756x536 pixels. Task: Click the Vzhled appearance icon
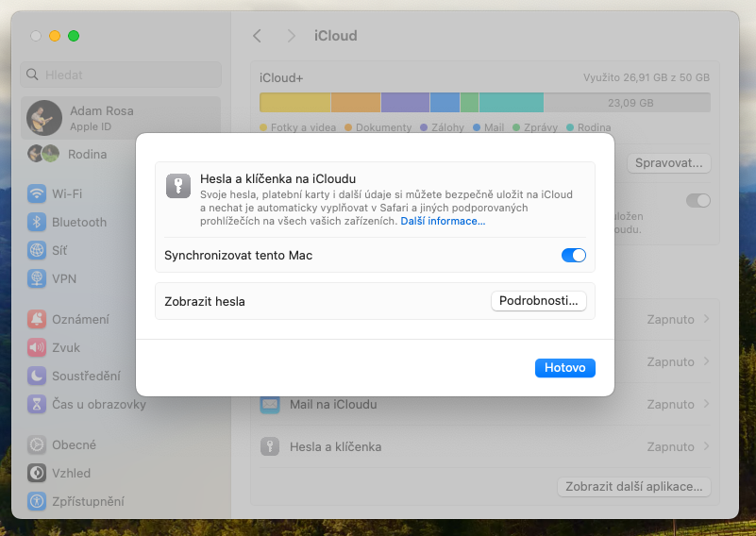(37, 473)
